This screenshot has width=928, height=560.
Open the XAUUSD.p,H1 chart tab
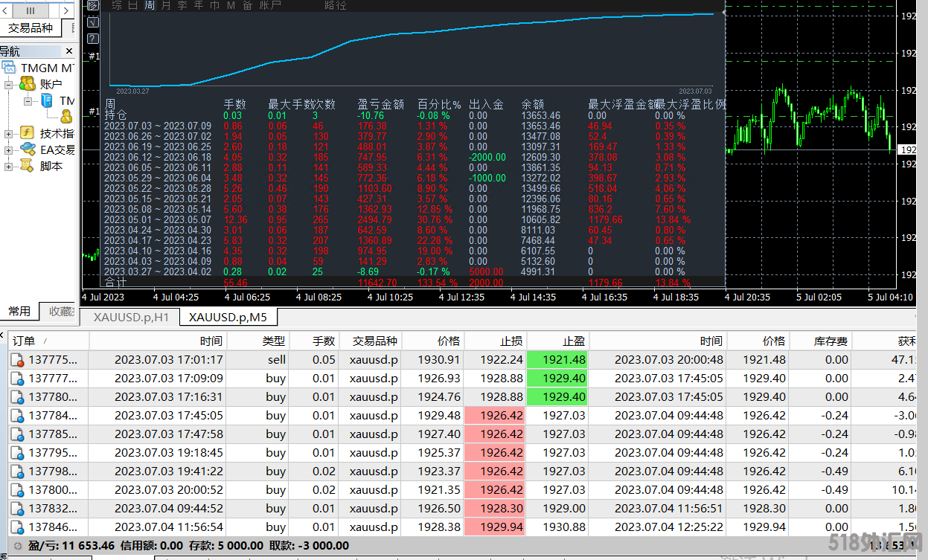pos(131,318)
